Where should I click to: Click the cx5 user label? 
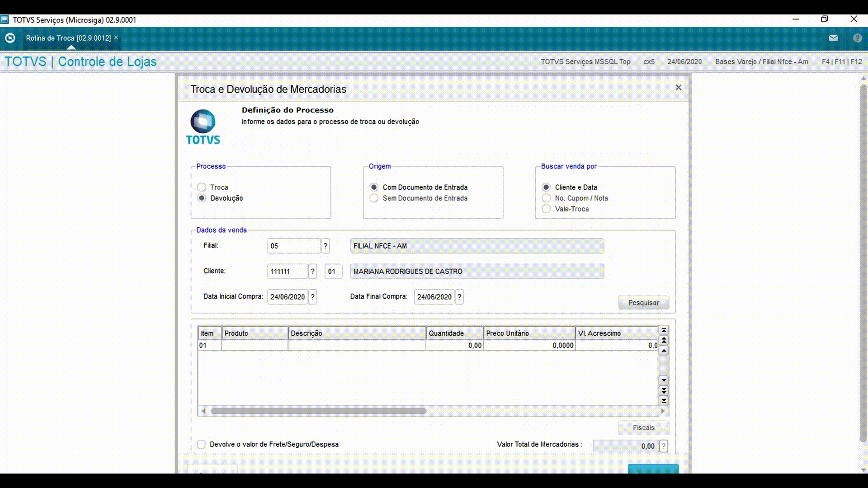click(649, 62)
